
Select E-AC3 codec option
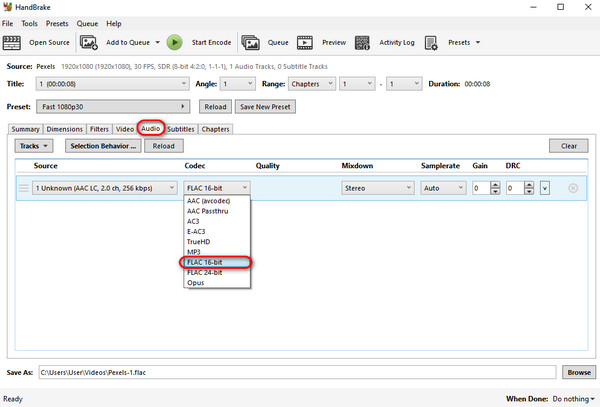(x=217, y=231)
